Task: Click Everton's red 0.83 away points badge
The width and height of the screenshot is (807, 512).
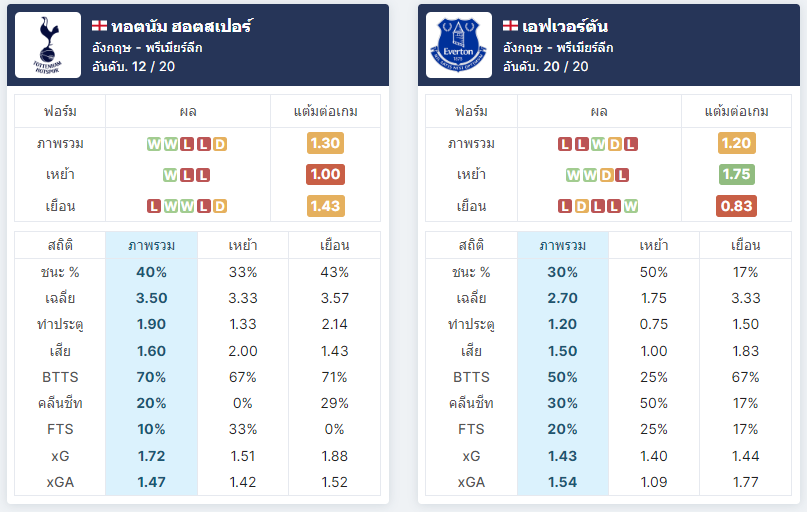Action: pos(736,206)
